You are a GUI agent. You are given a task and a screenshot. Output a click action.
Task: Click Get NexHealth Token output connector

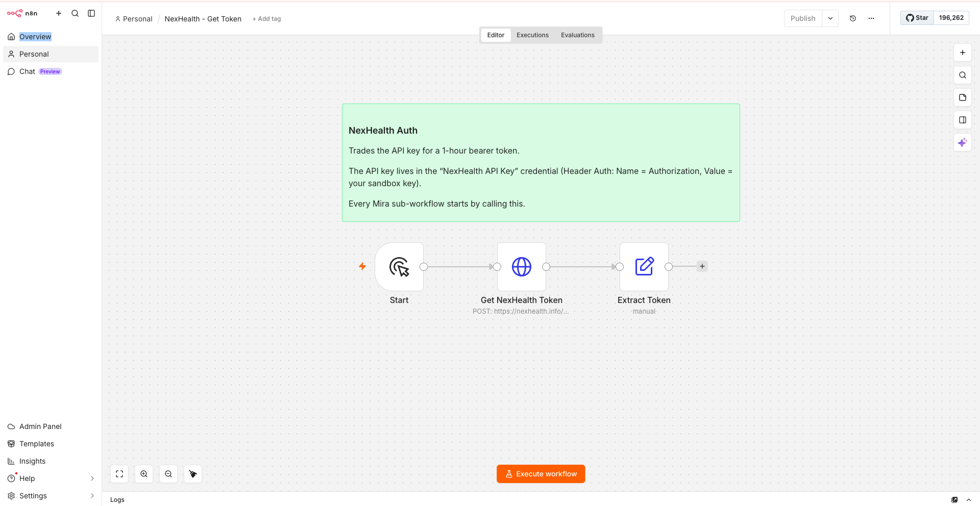pos(546,267)
